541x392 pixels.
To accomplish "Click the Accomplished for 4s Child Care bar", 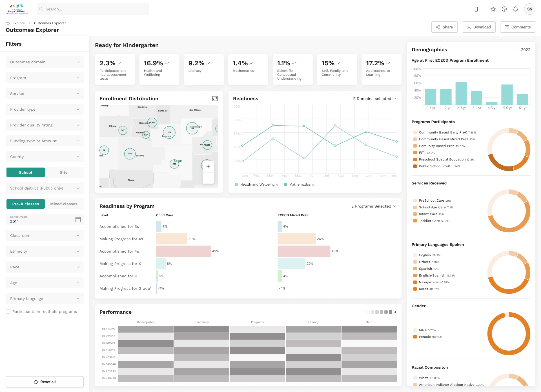I will [x=183, y=251].
